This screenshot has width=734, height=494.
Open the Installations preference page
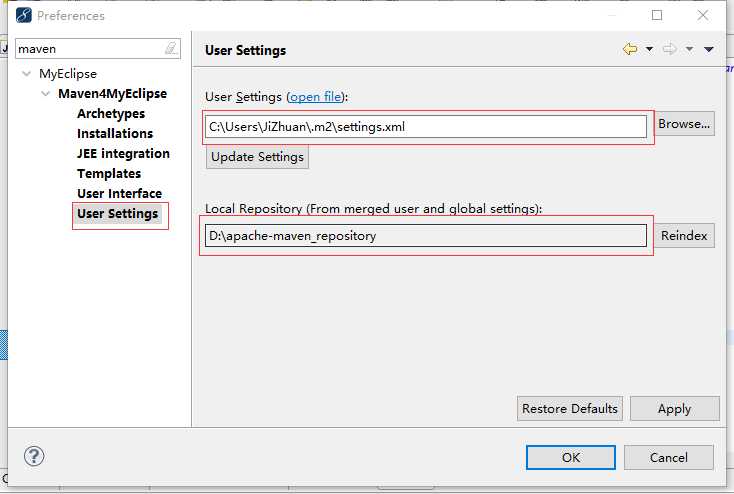(x=115, y=133)
